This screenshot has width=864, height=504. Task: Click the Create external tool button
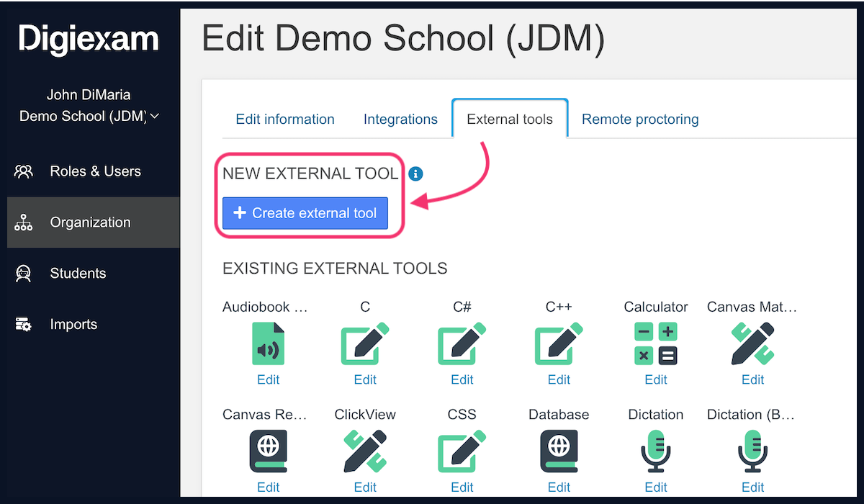click(305, 213)
